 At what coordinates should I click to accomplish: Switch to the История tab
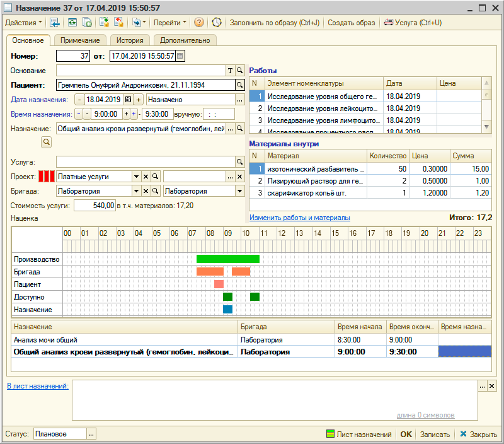(129, 40)
